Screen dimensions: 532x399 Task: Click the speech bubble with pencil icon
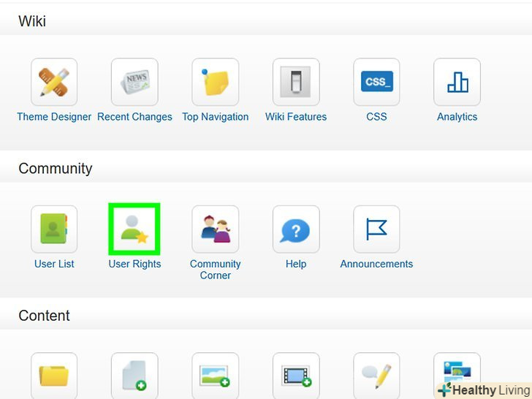click(376, 376)
